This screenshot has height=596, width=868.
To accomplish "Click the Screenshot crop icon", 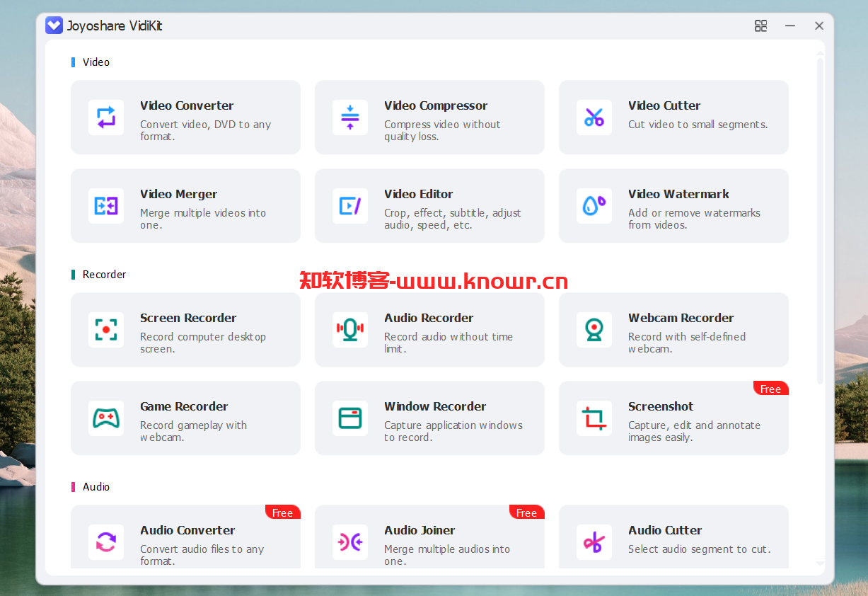I will pyautogui.click(x=594, y=418).
